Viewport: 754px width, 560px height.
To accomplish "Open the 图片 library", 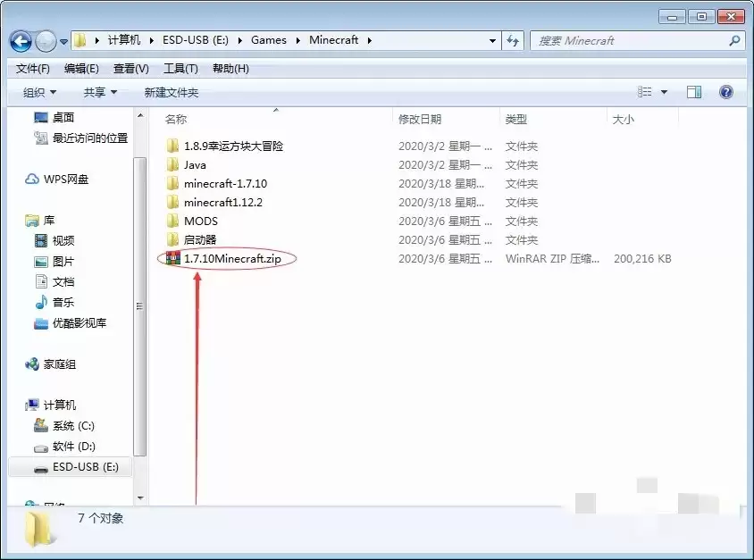I will pyautogui.click(x=63, y=262).
